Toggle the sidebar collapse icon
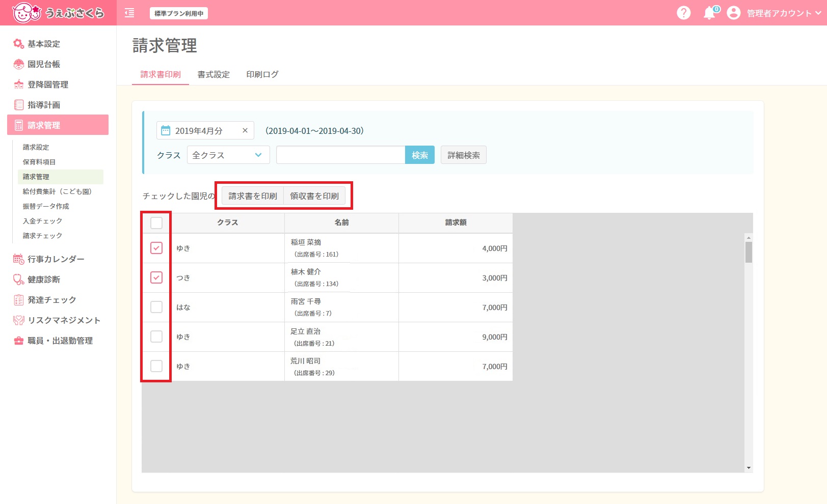827x504 pixels. click(129, 13)
